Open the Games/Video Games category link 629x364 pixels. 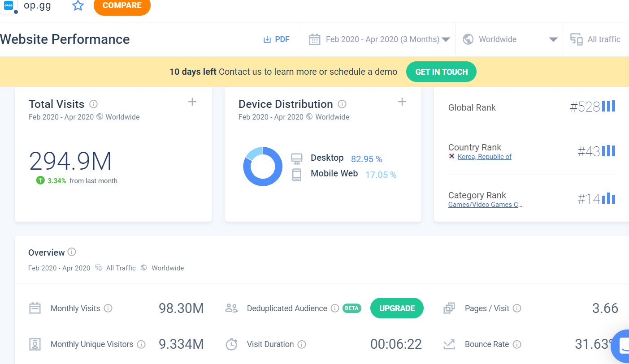(485, 205)
